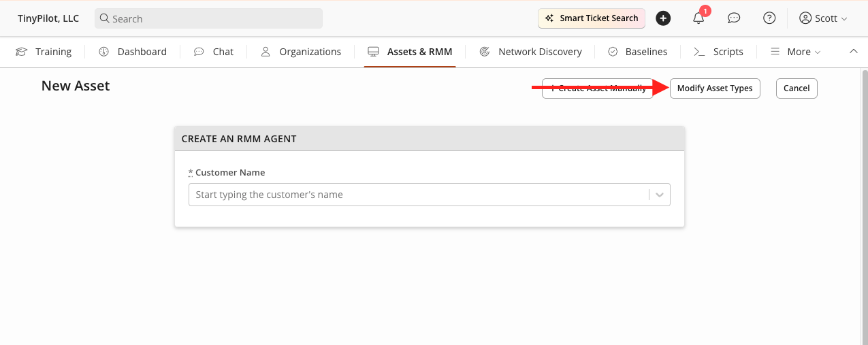Image resolution: width=868 pixels, height=345 pixels.
Task: Expand the Customer Name dropdown arrow
Action: pos(660,195)
